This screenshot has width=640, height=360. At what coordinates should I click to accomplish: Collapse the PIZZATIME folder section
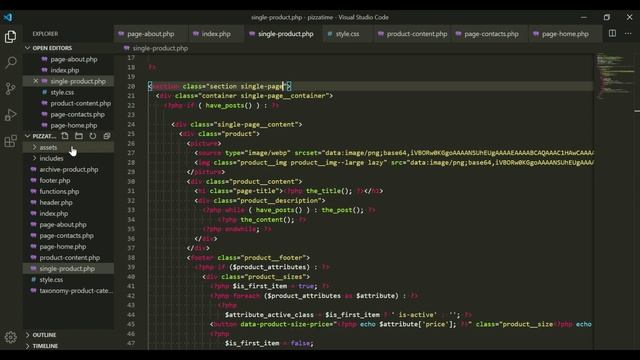click(41, 136)
